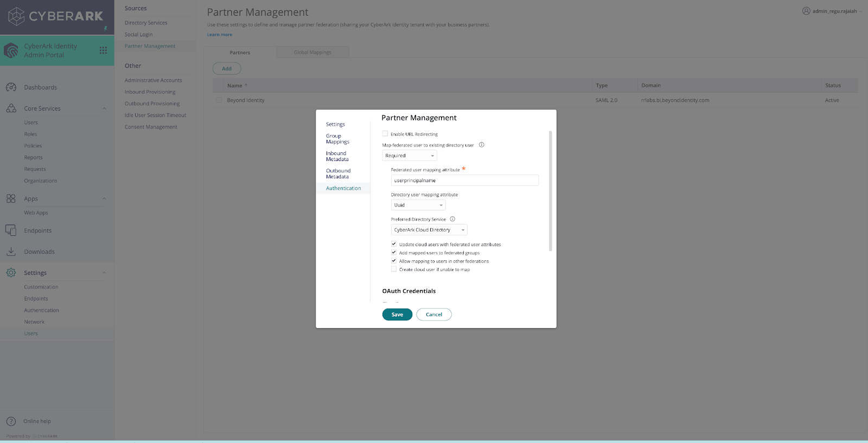
Task: Open Administrative Accounts settings
Action: tap(153, 80)
